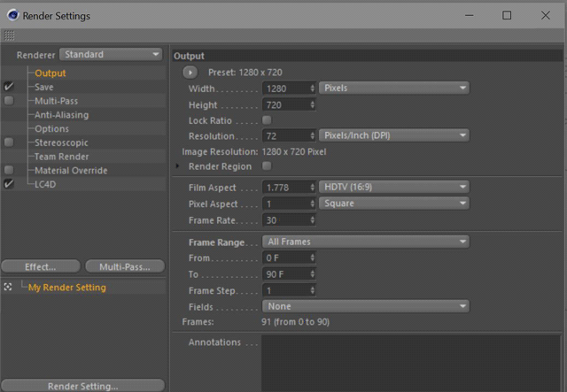Select the Team Render settings page
The height and width of the screenshot is (392, 567).
tap(62, 157)
